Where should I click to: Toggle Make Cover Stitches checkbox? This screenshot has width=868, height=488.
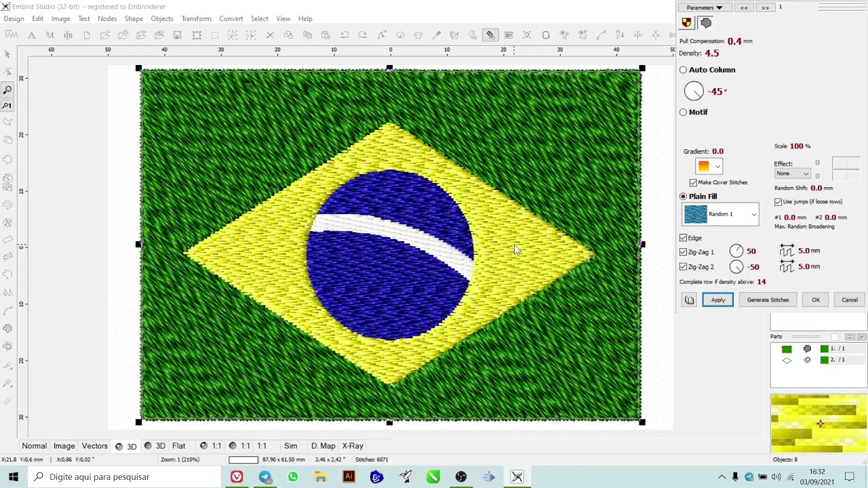click(x=693, y=182)
